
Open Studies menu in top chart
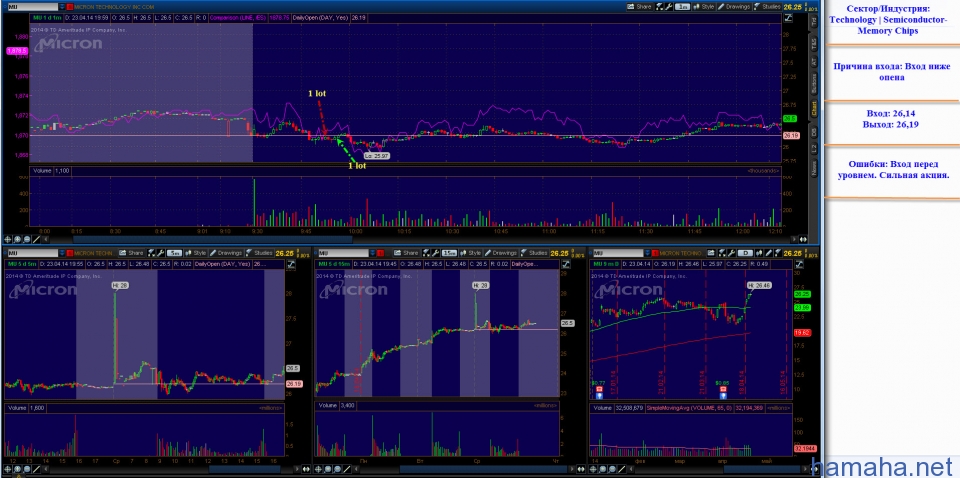point(767,6)
